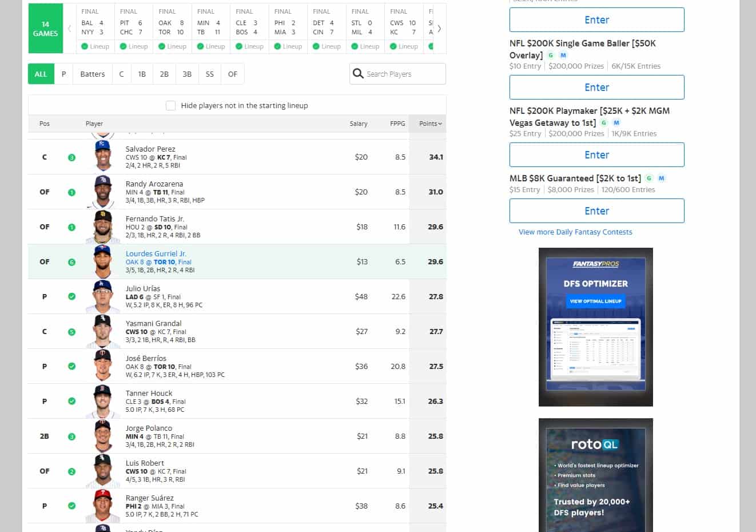Open lineup for PHI vs MIA game

(288, 46)
